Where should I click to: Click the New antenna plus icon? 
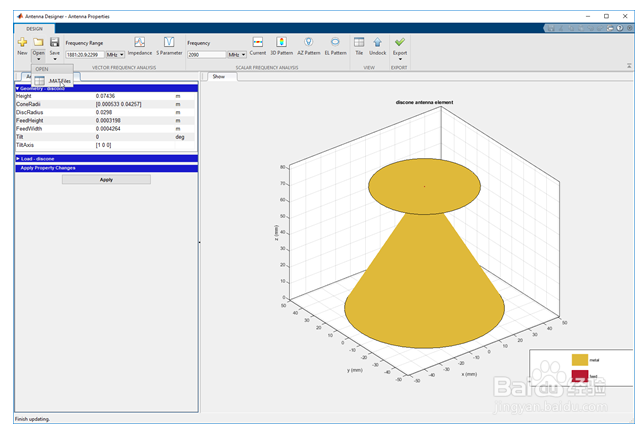tap(22, 42)
